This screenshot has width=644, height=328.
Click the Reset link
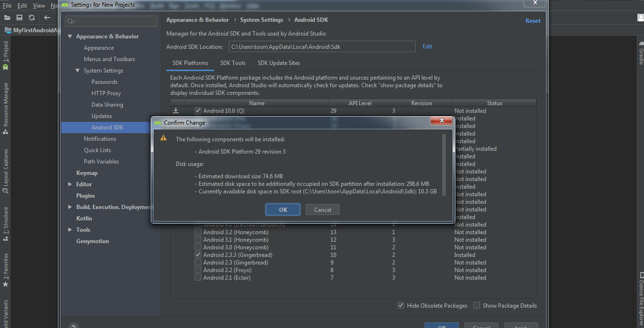(x=533, y=20)
